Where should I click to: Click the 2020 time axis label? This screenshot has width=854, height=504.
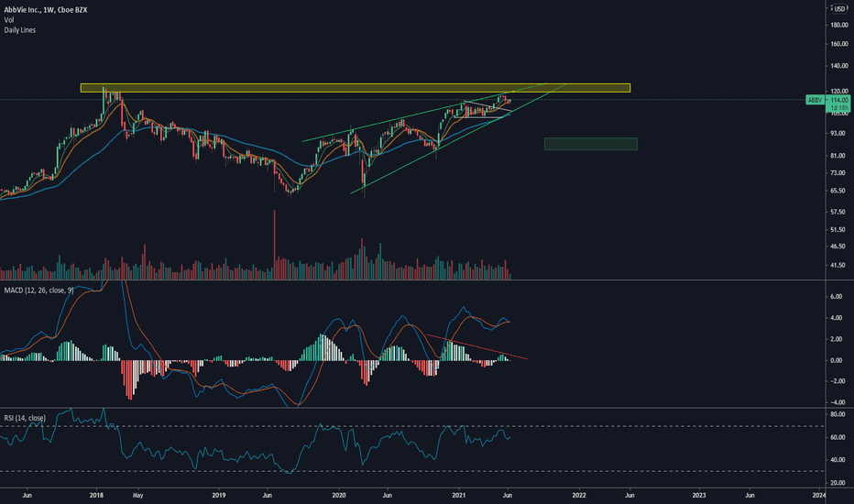[x=339, y=496]
